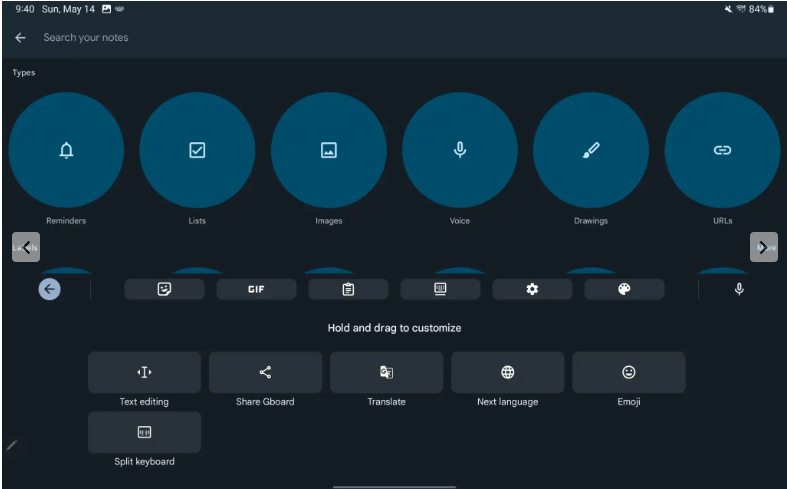This screenshot has height=489, width=787.
Task: Click the 'Reminders' label text
Action: pyautogui.click(x=66, y=220)
